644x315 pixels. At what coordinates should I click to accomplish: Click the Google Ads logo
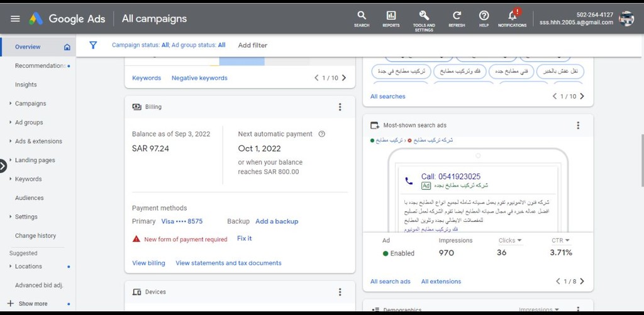tap(36, 19)
